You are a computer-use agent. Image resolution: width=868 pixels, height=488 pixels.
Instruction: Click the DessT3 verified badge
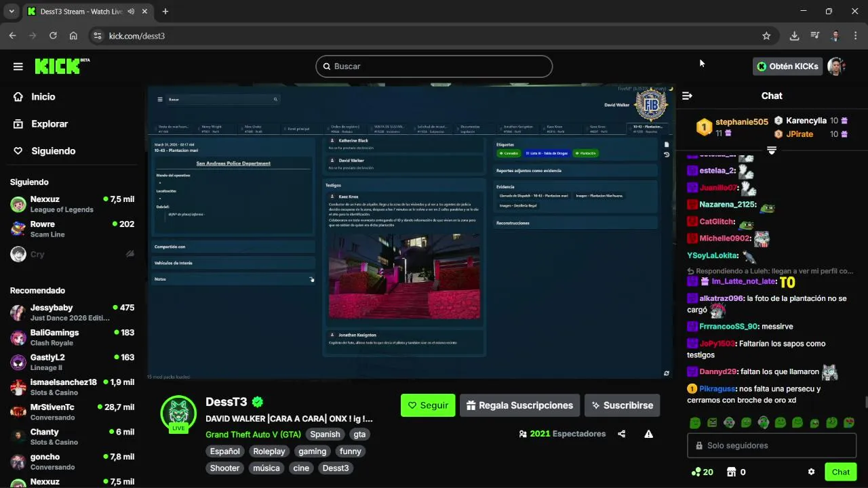(258, 402)
